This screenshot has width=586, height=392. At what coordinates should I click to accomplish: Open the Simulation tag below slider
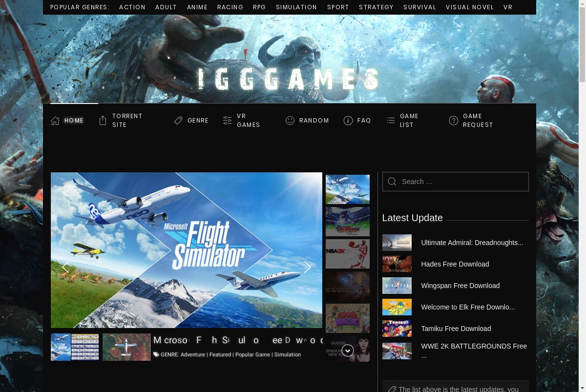click(288, 355)
